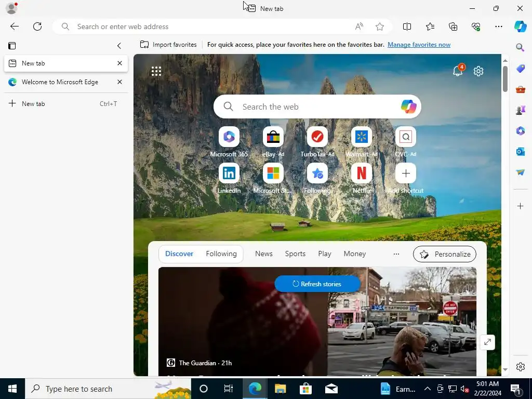
Task: Click the page vertical scrollbar thumb
Action: tap(505, 79)
